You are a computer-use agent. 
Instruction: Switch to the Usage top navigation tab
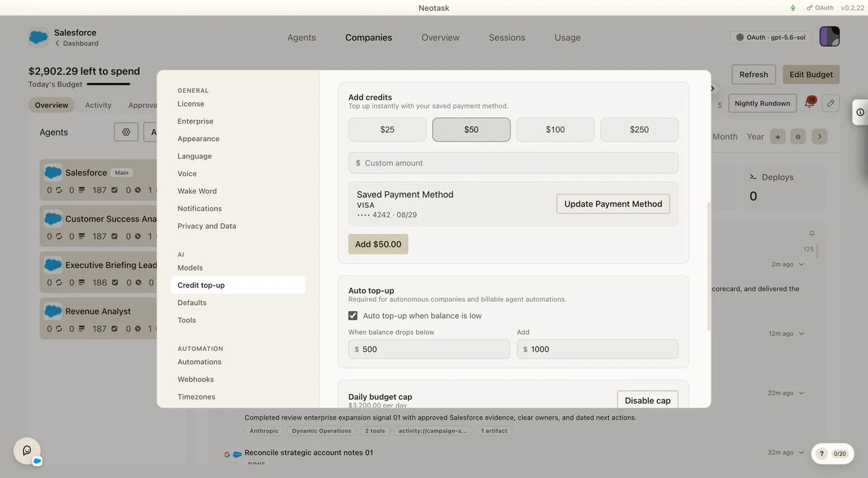568,37
